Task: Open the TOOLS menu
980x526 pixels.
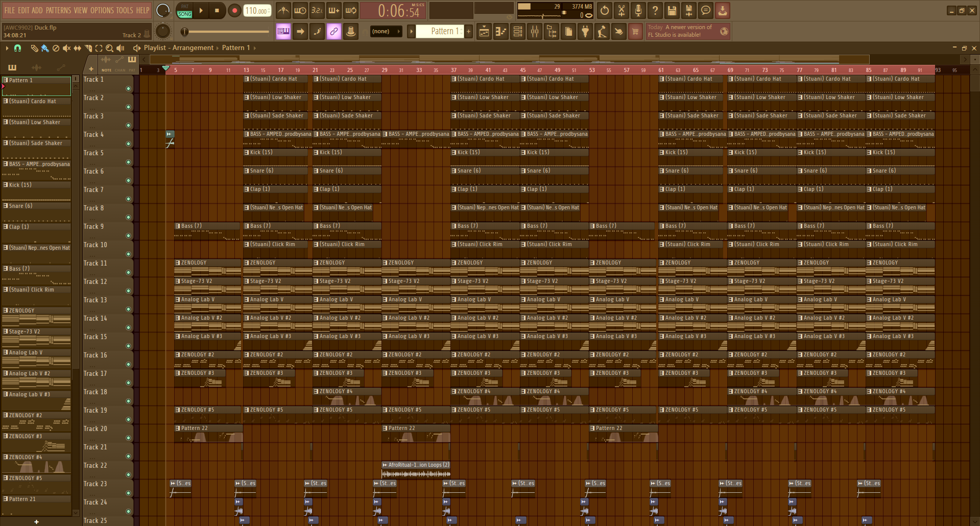Action: coord(125,10)
